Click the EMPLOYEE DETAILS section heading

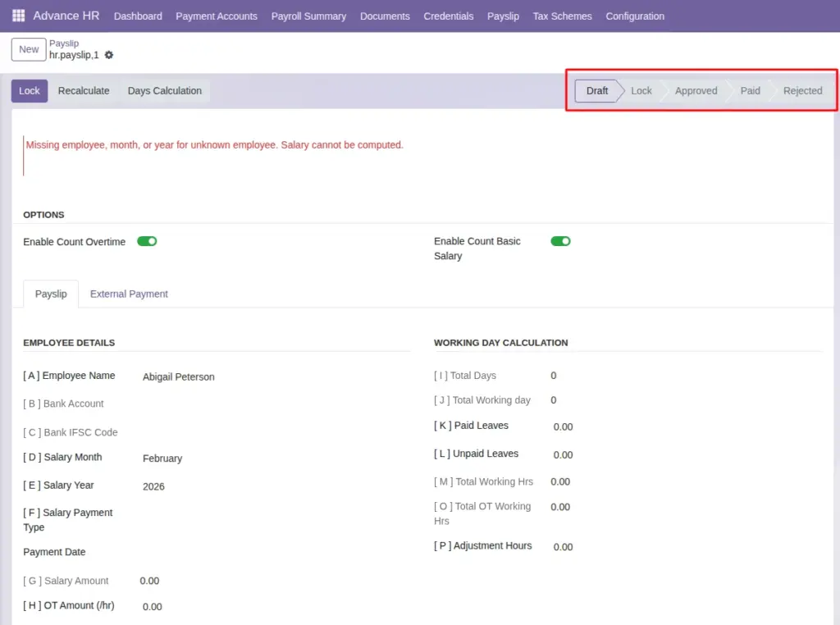pyautogui.click(x=69, y=343)
